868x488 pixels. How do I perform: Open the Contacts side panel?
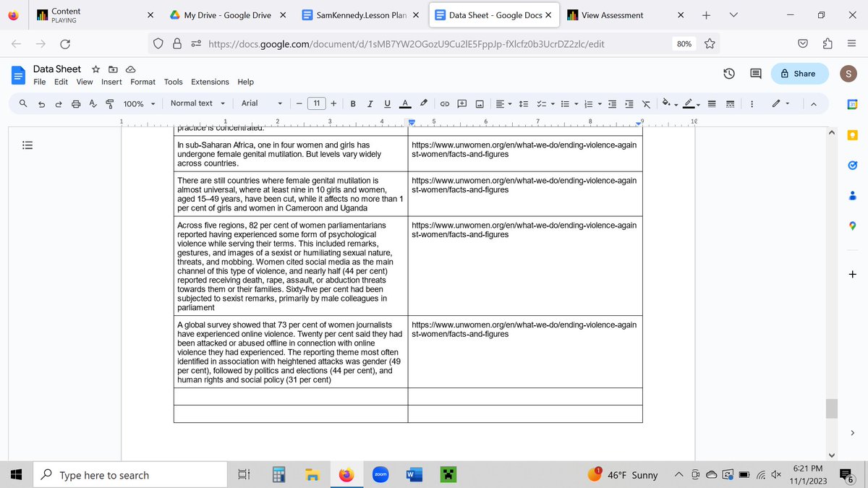(x=852, y=196)
